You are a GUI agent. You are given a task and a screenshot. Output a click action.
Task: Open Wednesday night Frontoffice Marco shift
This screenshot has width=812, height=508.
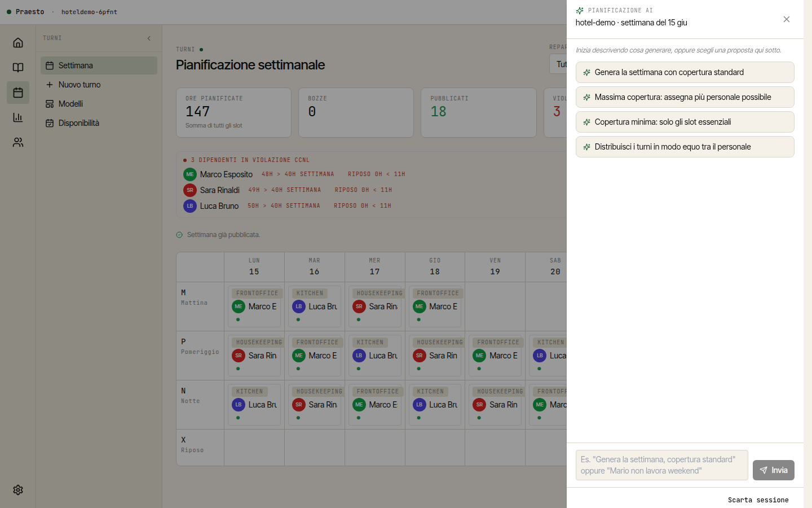click(375, 405)
